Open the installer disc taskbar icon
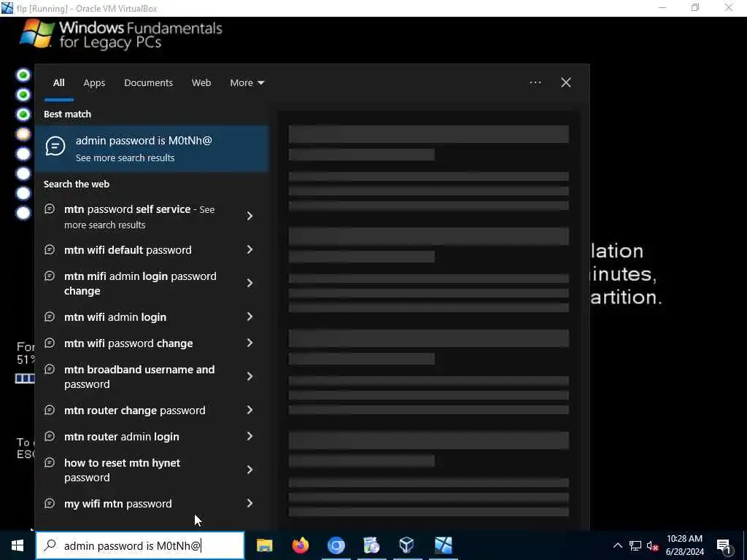 tap(371, 545)
